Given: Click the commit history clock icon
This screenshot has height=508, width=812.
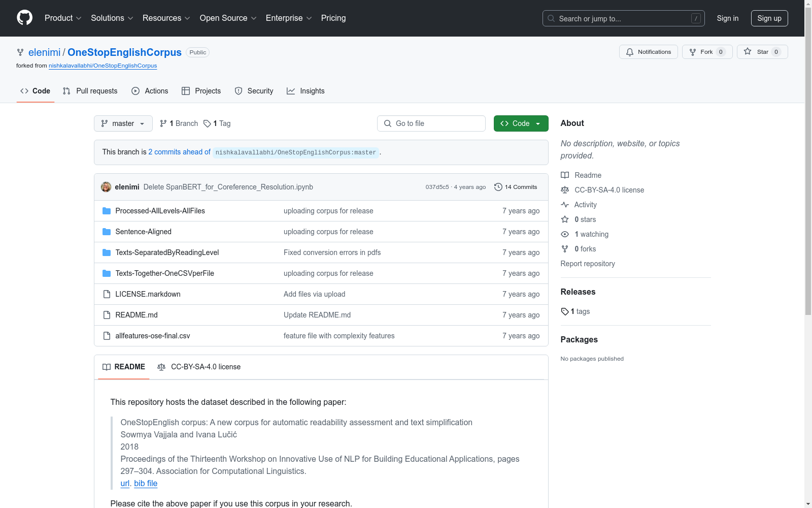Looking at the screenshot, I should coord(498,187).
